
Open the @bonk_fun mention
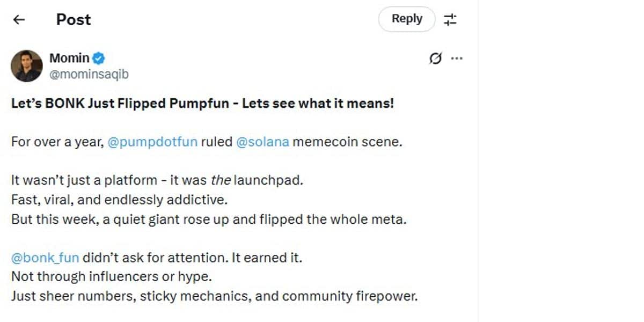[x=45, y=258]
